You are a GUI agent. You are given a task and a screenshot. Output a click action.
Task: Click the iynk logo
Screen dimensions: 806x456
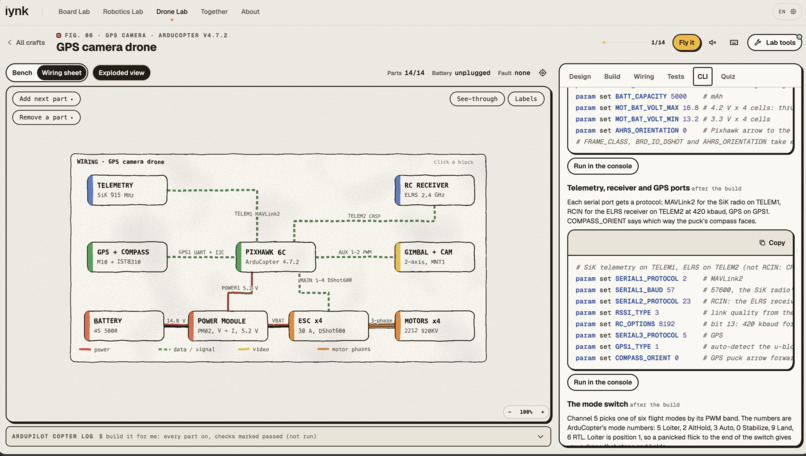[x=16, y=11]
